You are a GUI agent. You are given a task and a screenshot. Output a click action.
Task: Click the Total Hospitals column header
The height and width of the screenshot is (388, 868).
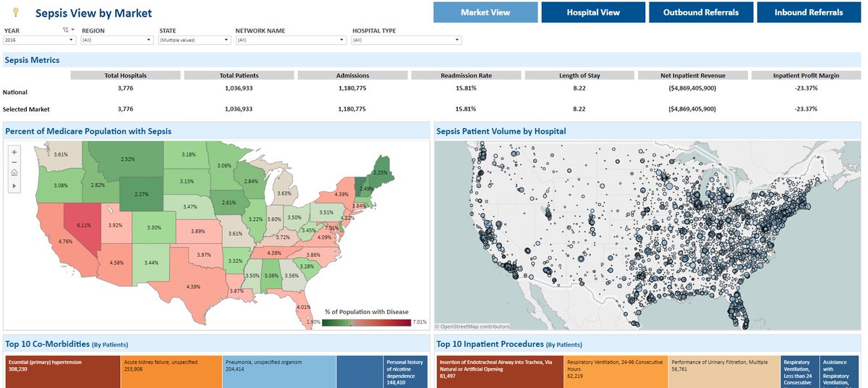click(x=125, y=75)
